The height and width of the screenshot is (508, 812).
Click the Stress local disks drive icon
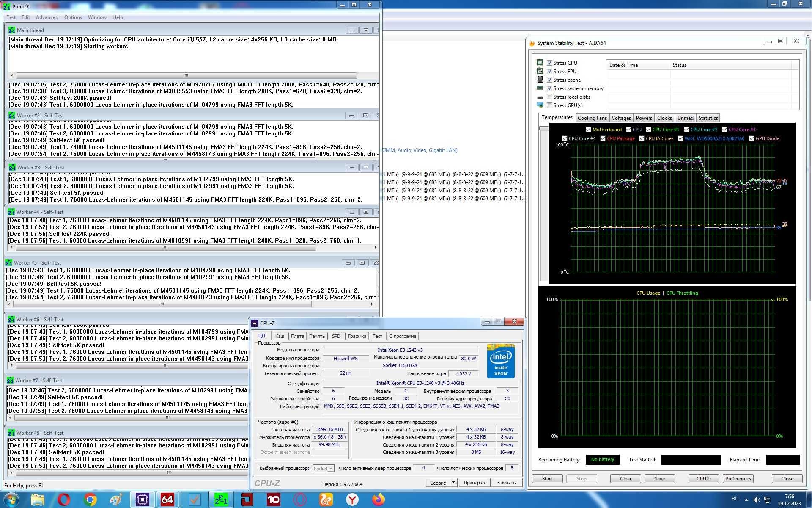(x=540, y=97)
